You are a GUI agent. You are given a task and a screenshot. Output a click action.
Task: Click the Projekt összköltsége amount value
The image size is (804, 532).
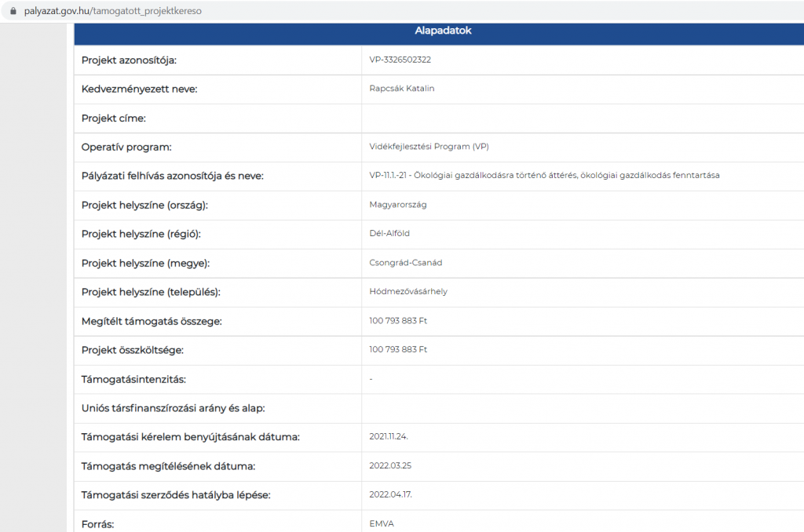click(x=398, y=350)
